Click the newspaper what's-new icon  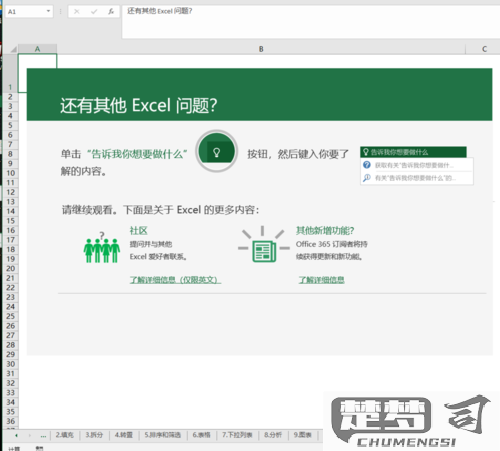pos(263,245)
